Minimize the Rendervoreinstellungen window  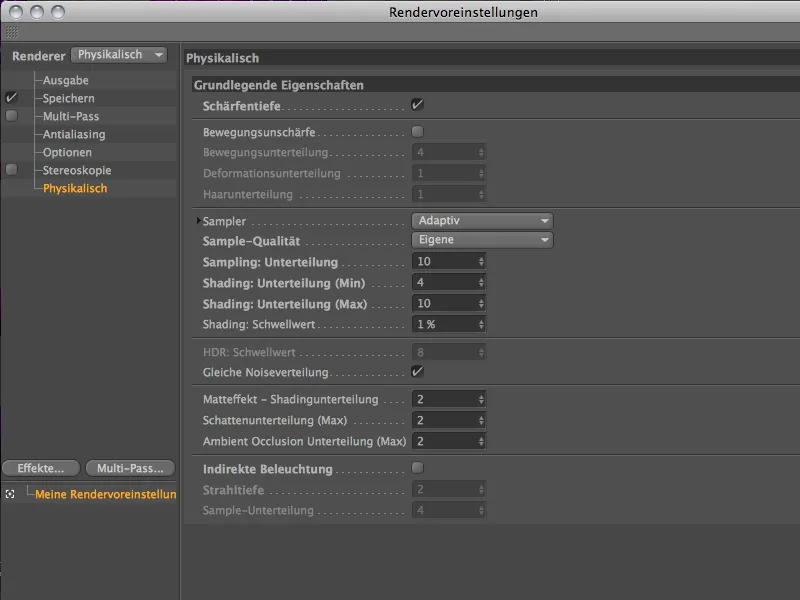pos(37,12)
